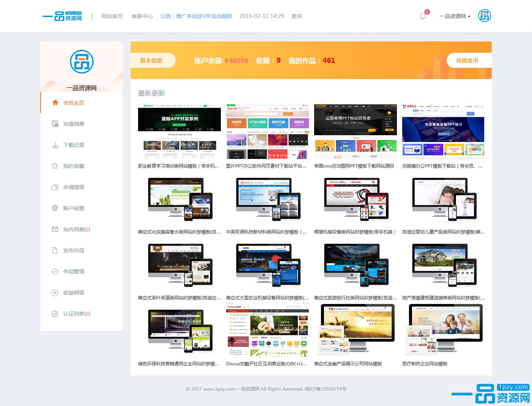
Task: Click the wallet icon beside 申请提现
Action: pos(55,187)
